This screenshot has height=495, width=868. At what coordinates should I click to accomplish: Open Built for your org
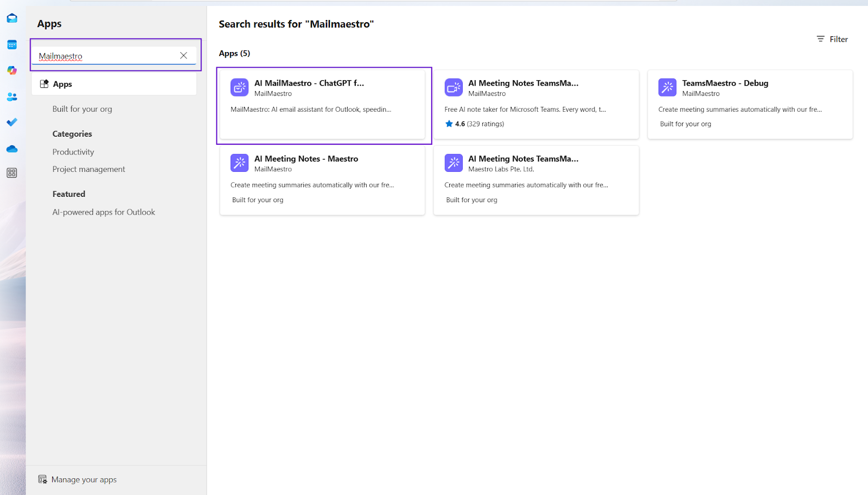[82, 109]
